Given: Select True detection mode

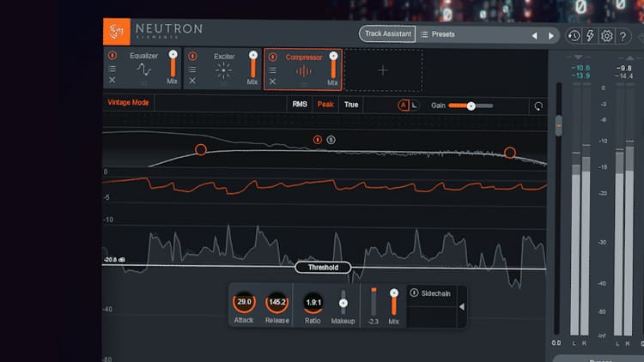Looking at the screenshot, I should click(351, 105).
